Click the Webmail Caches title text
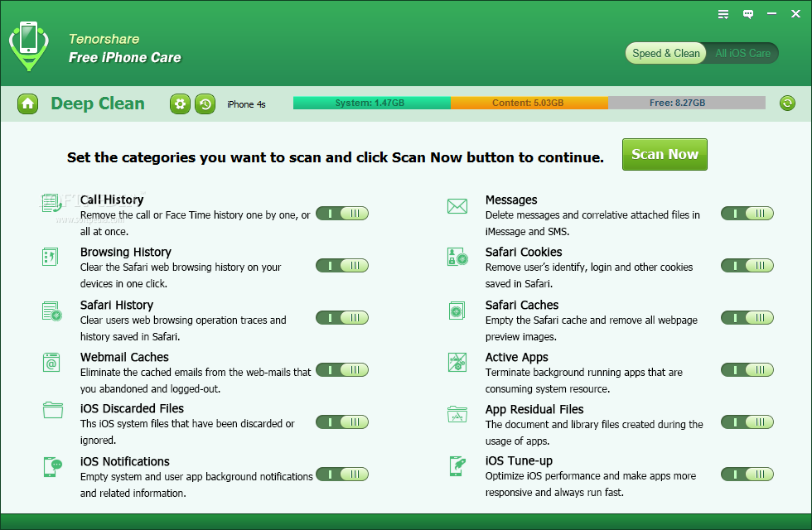The width and height of the screenshot is (812, 530). pos(124,357)
